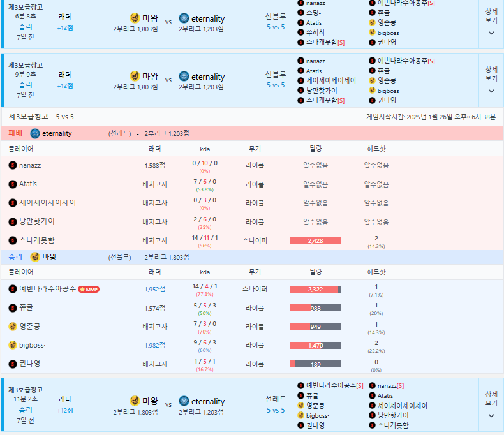
Task: Click 쥬글's rank icon in the player table
Action: tap(13, 307)
